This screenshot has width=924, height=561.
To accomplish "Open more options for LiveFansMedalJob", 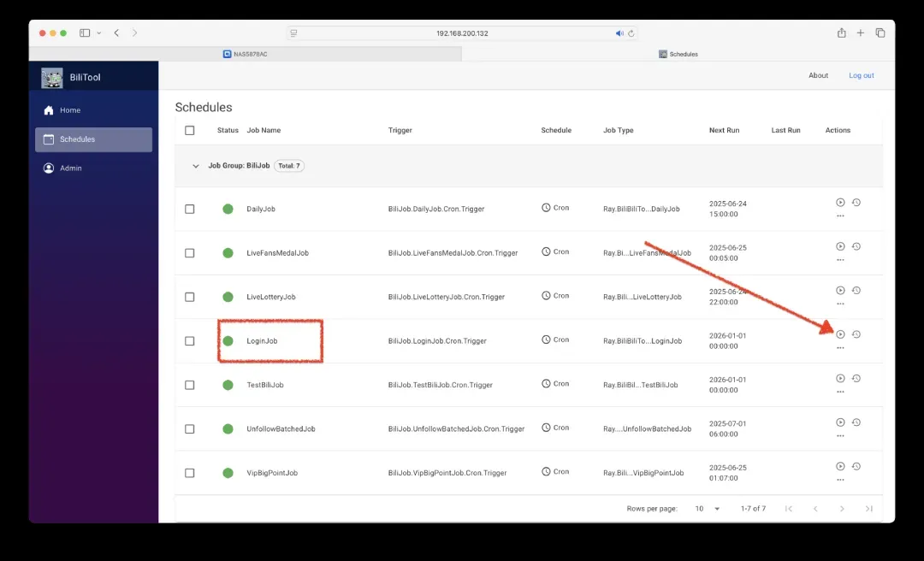I will 840,259.
